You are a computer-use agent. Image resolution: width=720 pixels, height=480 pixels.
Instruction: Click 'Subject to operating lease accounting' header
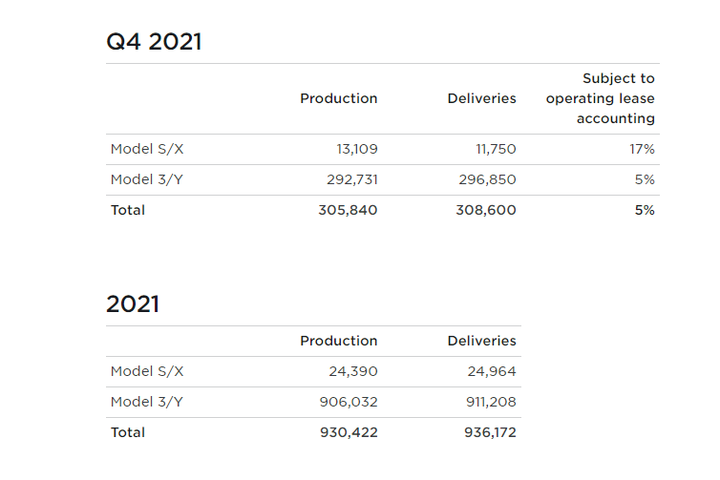(x=600, y=98)
